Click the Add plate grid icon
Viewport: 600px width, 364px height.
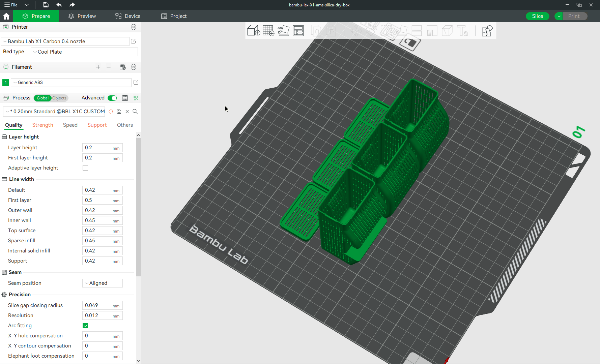click(268, 31)
